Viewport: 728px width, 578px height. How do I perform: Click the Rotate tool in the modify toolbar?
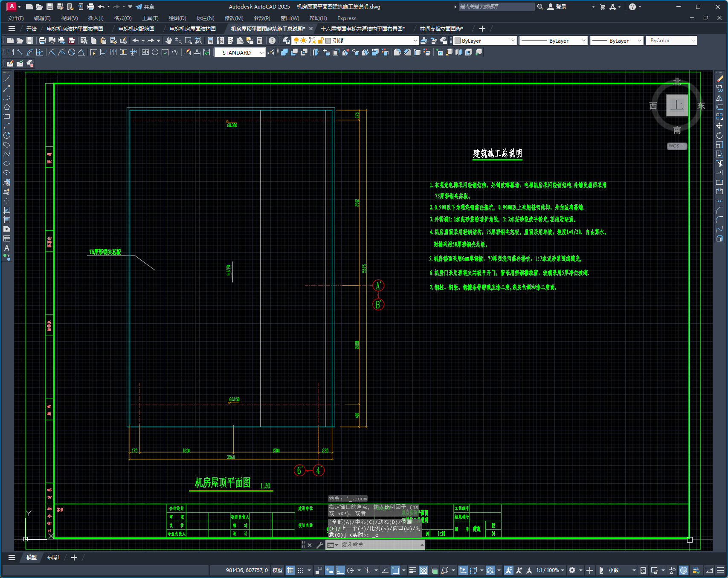point(719,135)
